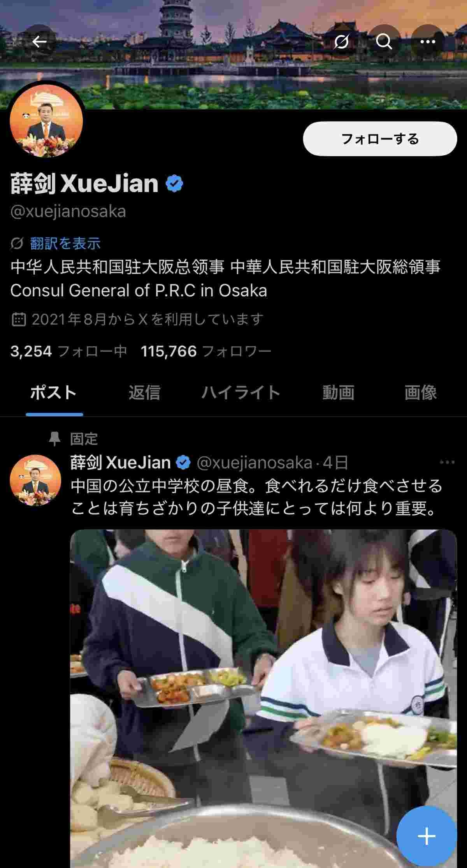Open the 3,254 フォロー中 following list
Image resolution: width=467 pixels, height=868 pixels.
pos(69,351)
